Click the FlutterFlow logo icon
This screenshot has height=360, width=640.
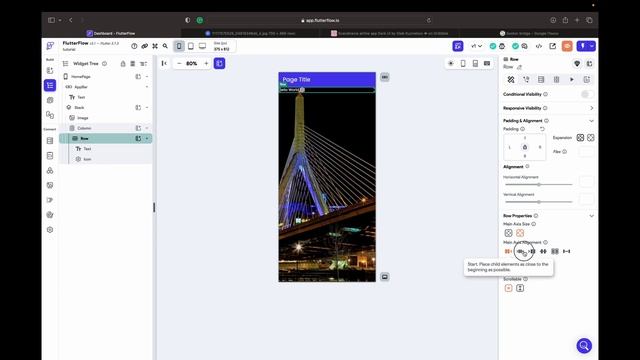[50, 46]
